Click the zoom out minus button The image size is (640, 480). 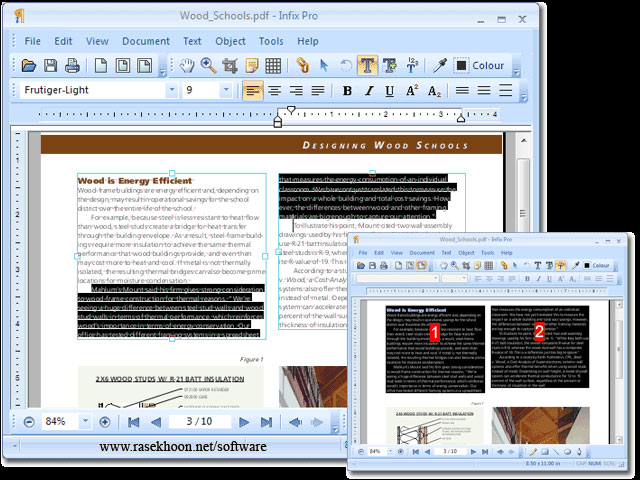click(x=29, y=422)
